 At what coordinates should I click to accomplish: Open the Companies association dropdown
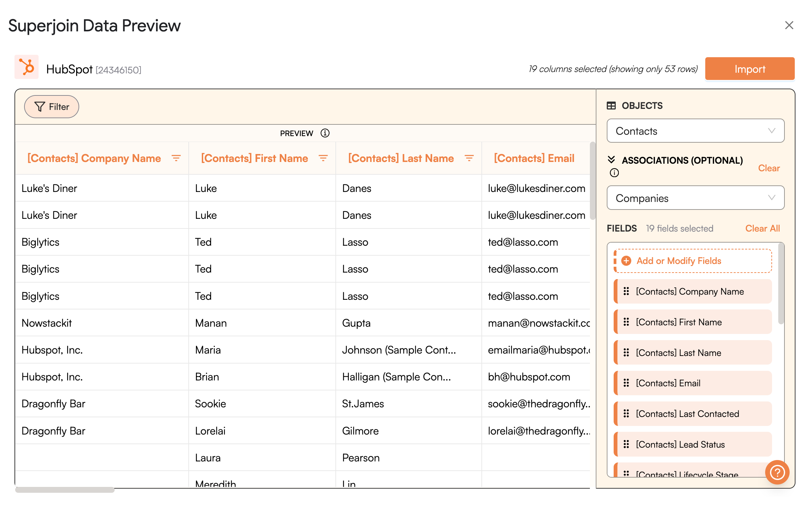(x=695, y=198)
